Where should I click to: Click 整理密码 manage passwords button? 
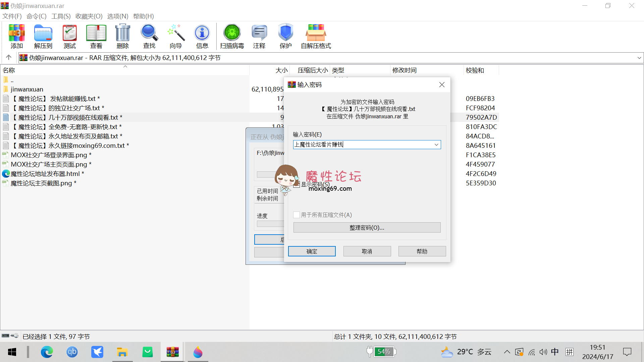367,227
